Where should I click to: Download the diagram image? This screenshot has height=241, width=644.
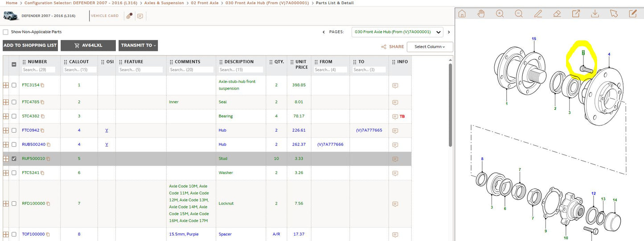point(595,13)
